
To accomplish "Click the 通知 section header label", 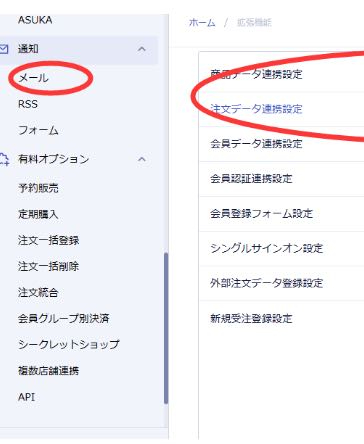I will point(28,49).
